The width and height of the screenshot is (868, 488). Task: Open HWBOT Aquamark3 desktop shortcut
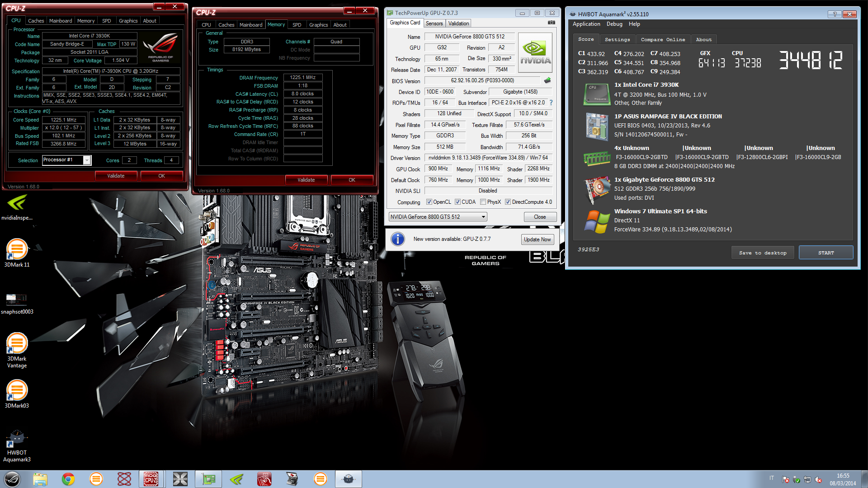17,446
